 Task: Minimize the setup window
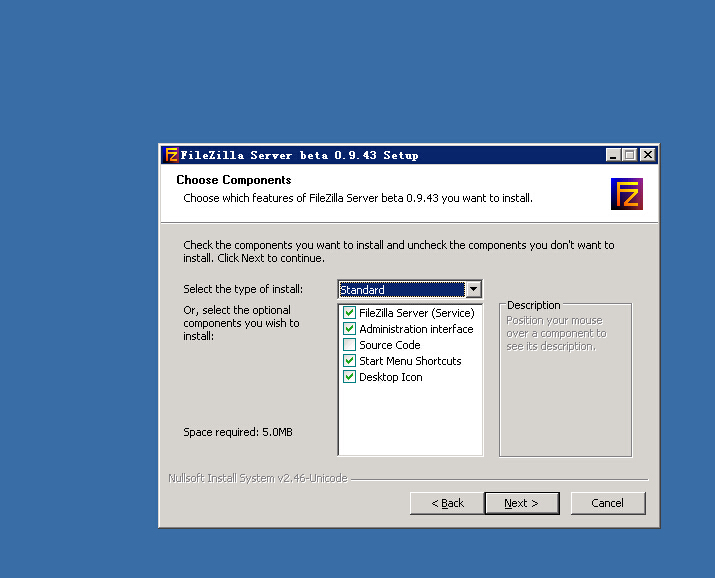coord(613,155)
